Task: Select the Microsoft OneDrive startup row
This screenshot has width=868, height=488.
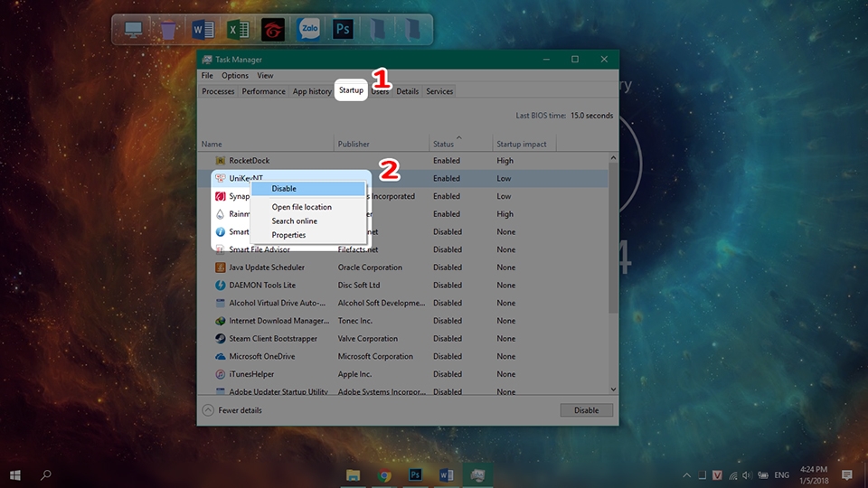Action: click(403, 356)
